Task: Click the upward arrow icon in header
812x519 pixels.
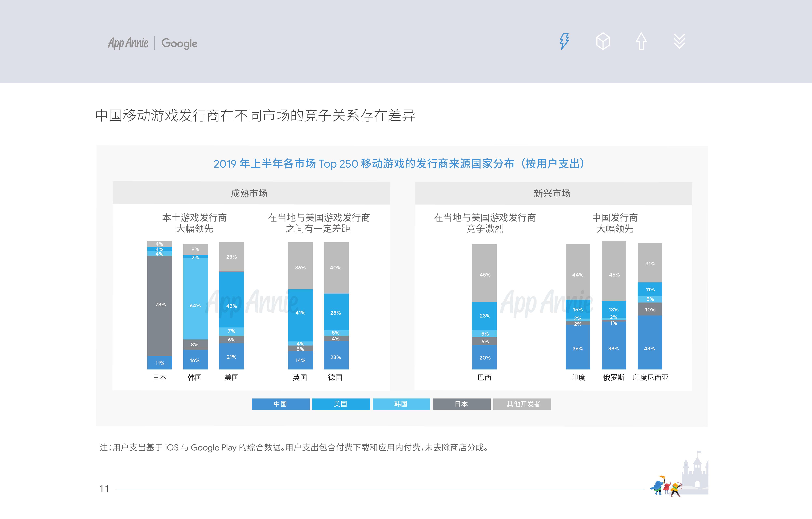Action: (641, 41)
